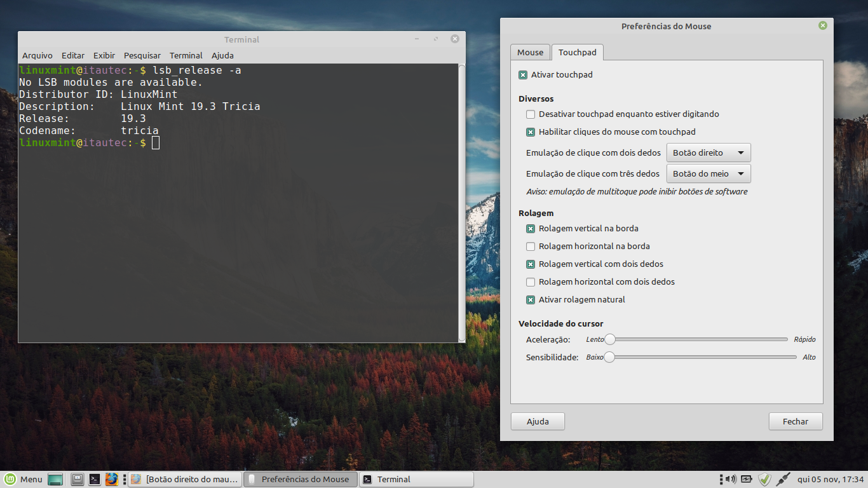The height and width of the screenshot is (488, 868).
Task: Click the Fechar button
Action: pyautogui.click(x=796, y=421)
